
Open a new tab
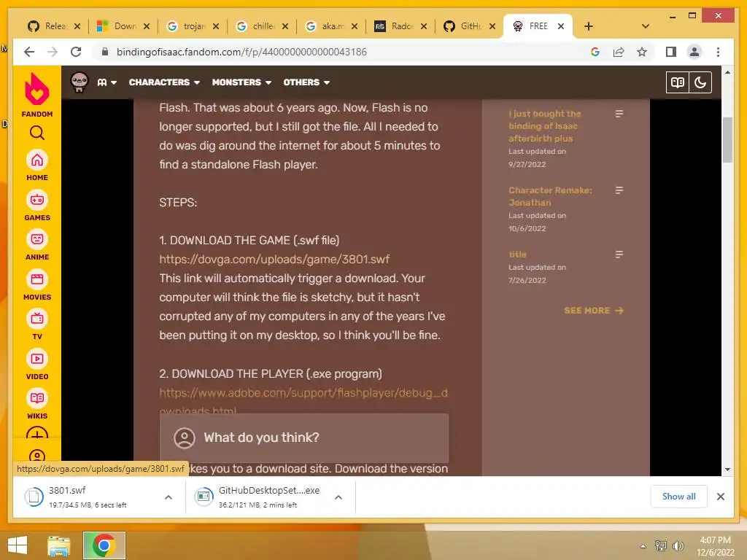tap(589, 26)
